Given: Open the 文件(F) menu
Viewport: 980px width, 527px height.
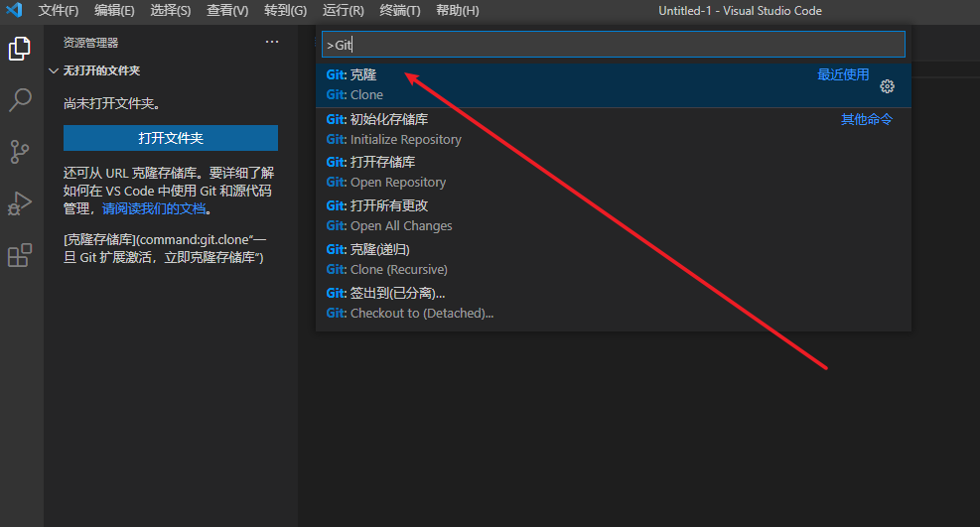Looking at the screenshot, I should pos(59,11).
